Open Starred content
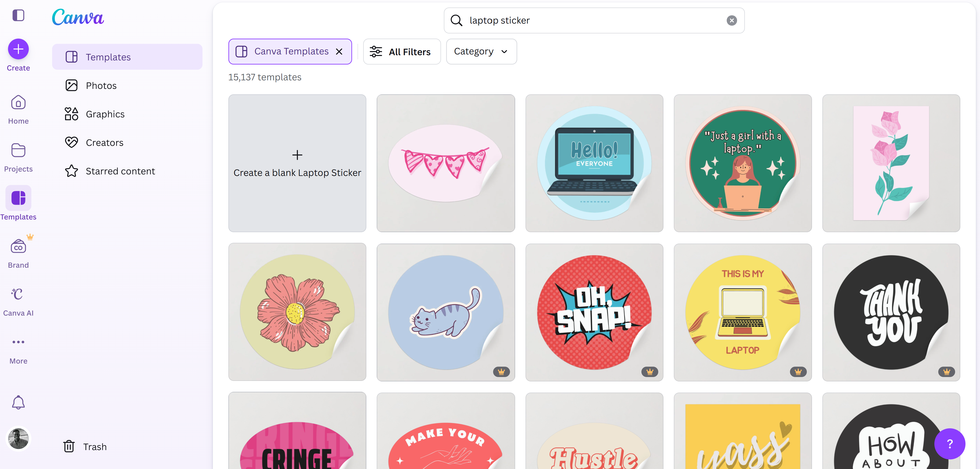980x469 pixels. (127, 171)
